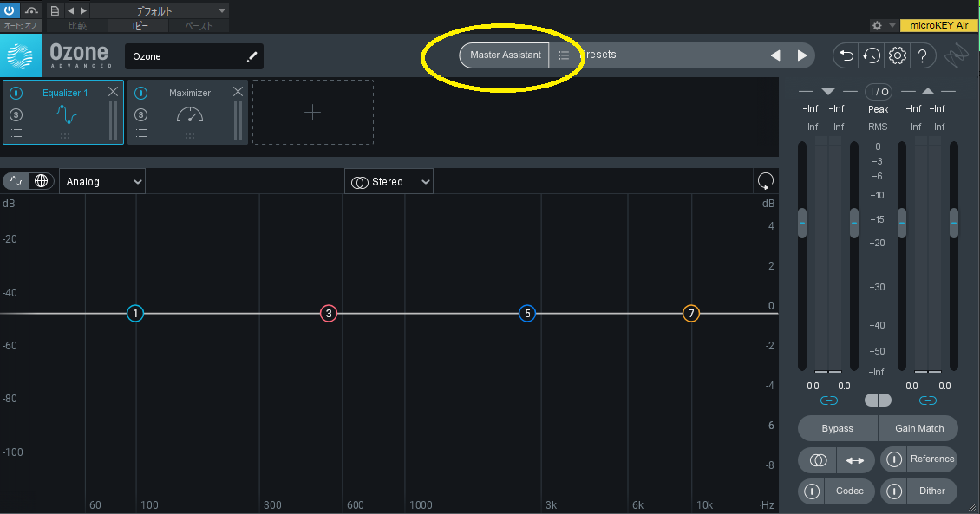
Task: Click the I/O meter button
Action: (879, 92)
